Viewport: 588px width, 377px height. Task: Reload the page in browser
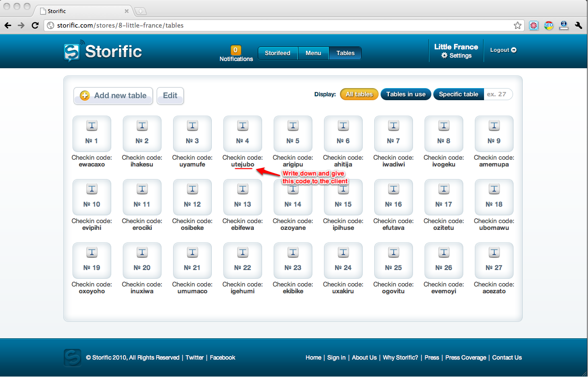pos(35,25)
